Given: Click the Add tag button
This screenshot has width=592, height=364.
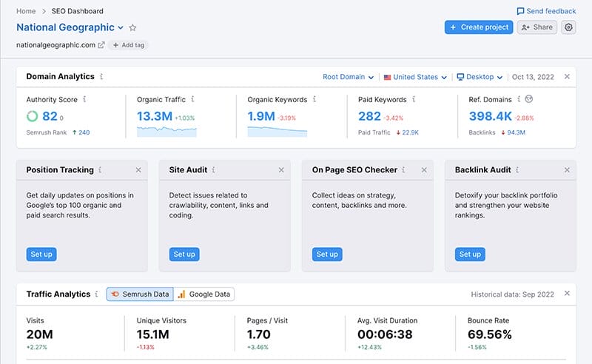Looking at the screenshot, I should point(128,45).
